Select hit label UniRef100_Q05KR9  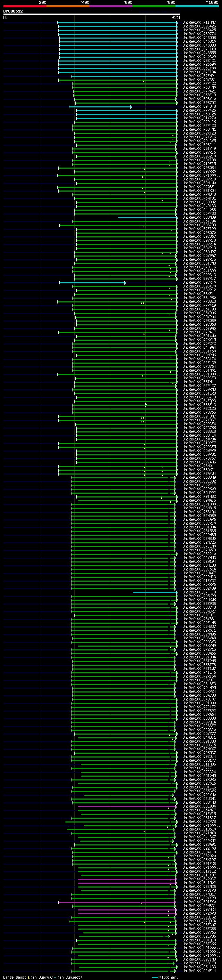(x=199, y=596)
